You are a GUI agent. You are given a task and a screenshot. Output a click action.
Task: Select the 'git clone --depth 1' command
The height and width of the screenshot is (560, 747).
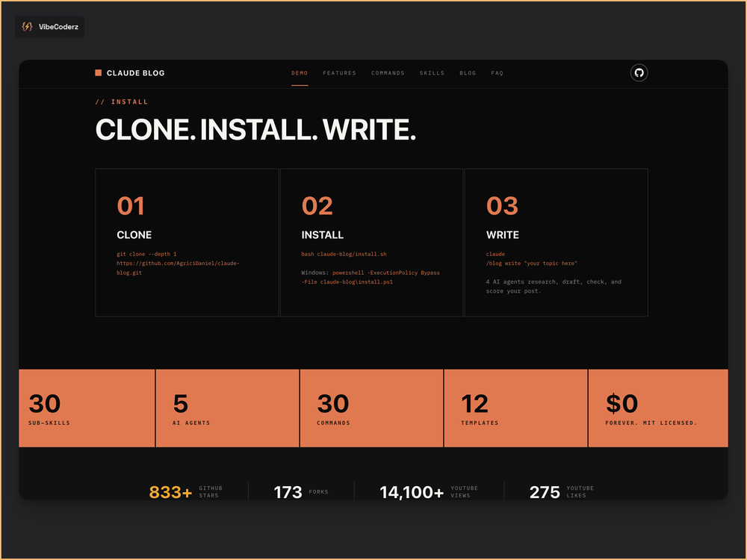pos(146,254)
